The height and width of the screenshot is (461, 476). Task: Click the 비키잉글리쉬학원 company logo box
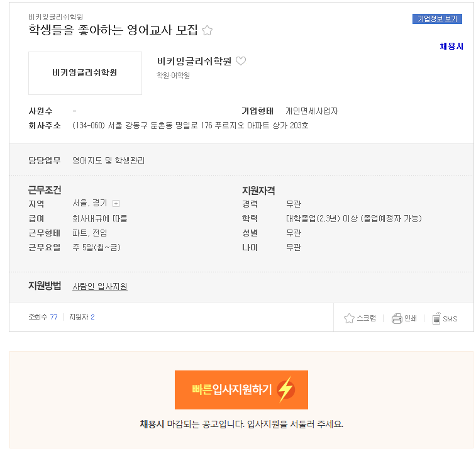click(85, 73)
